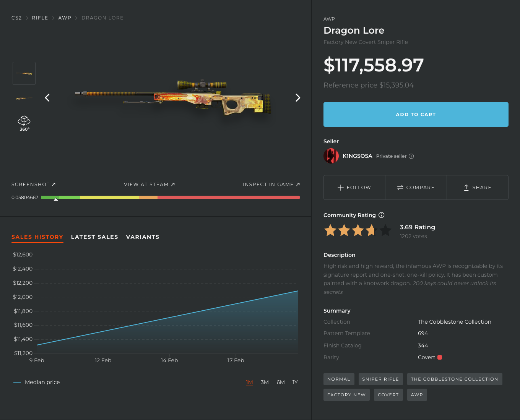The height and width of the screenshot is (420, 520).
Task: Add Dragon Lore to cart
Action: coord(416,115)
